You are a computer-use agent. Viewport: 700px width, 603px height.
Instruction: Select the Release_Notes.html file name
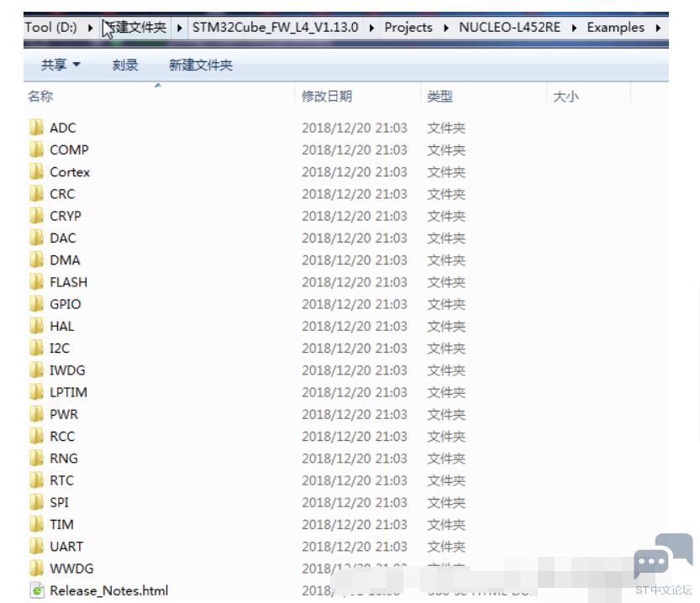pyautogui.click(x=109, y=590)
